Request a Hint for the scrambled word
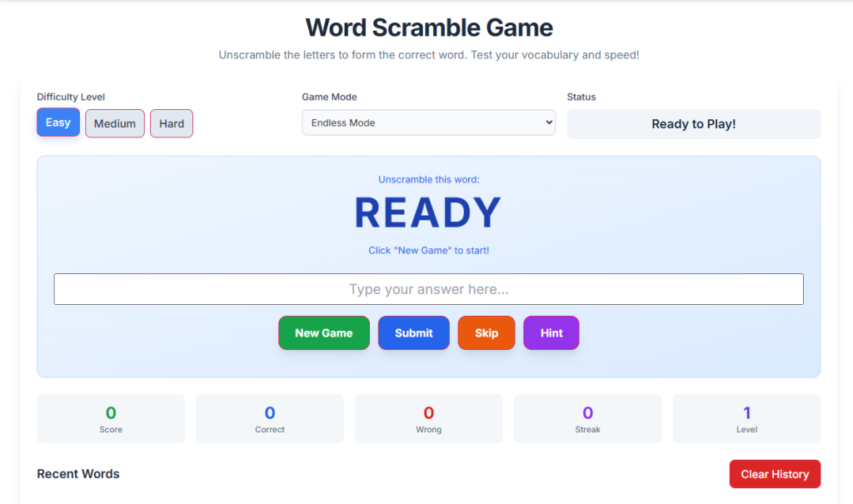 (x=551, y=332)
